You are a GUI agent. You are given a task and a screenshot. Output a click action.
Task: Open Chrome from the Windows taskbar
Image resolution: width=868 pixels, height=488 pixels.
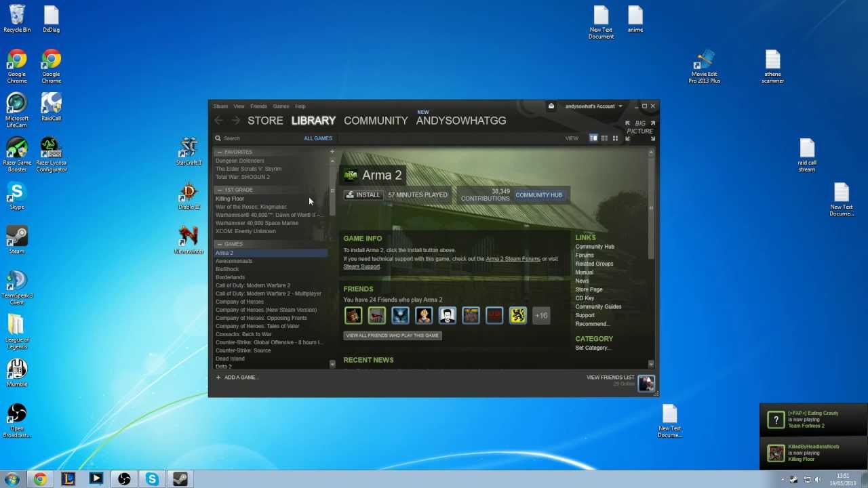click(40, 479)
